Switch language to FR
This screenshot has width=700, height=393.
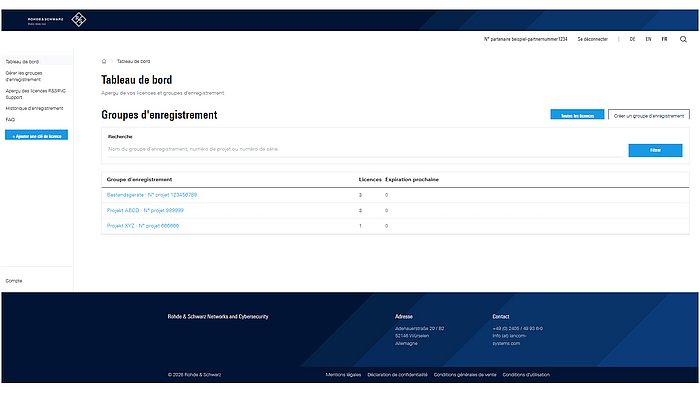pos(664,39)
